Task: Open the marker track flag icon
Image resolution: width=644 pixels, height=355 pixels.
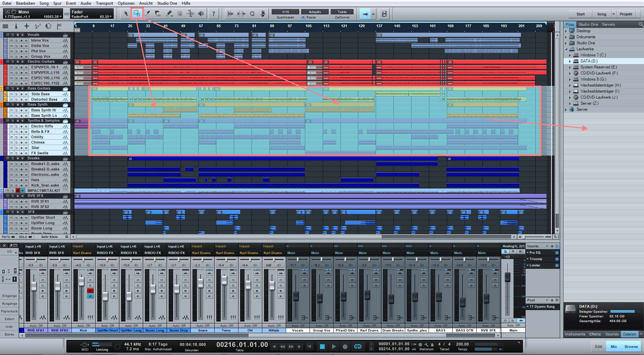Action: pos(59,26)
